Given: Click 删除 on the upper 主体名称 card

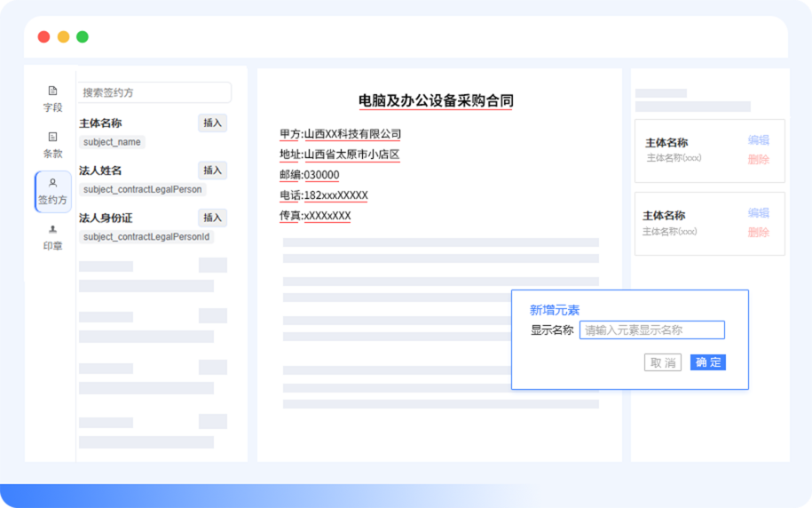Looking at the screenshot, I should pyautogui.click(x=759, y=160).
